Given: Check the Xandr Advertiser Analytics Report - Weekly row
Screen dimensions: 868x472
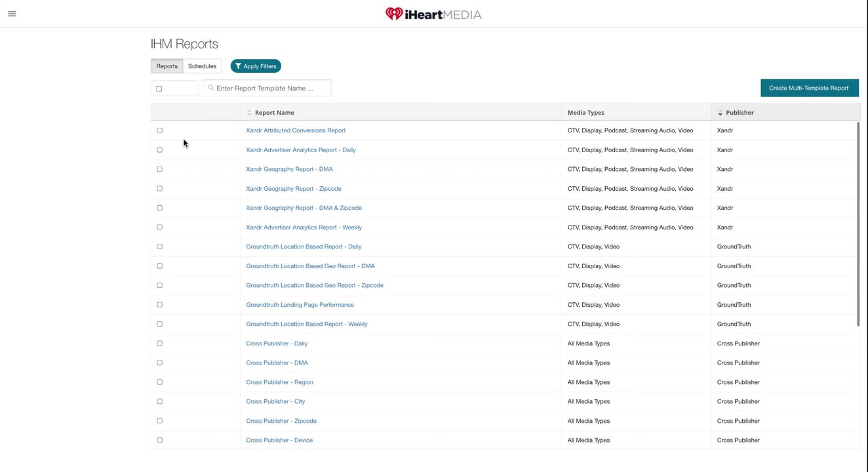Looking at the screenshot, I should (159, 227).
